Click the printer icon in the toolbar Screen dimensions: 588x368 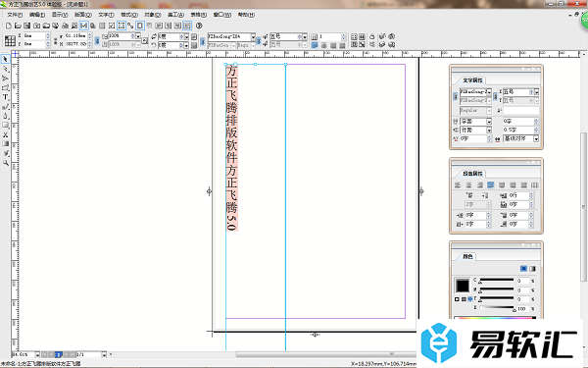point(65,26)
